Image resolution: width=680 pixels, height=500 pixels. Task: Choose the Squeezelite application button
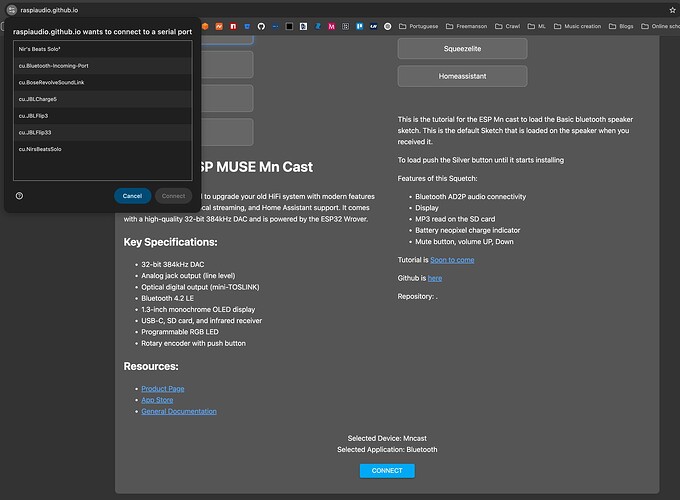coord(462,48)
